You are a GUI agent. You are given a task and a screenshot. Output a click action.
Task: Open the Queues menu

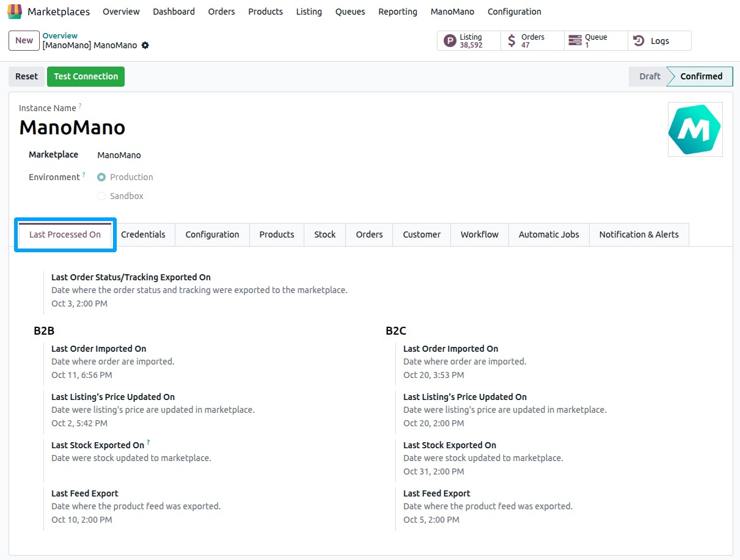click(350, 12)
